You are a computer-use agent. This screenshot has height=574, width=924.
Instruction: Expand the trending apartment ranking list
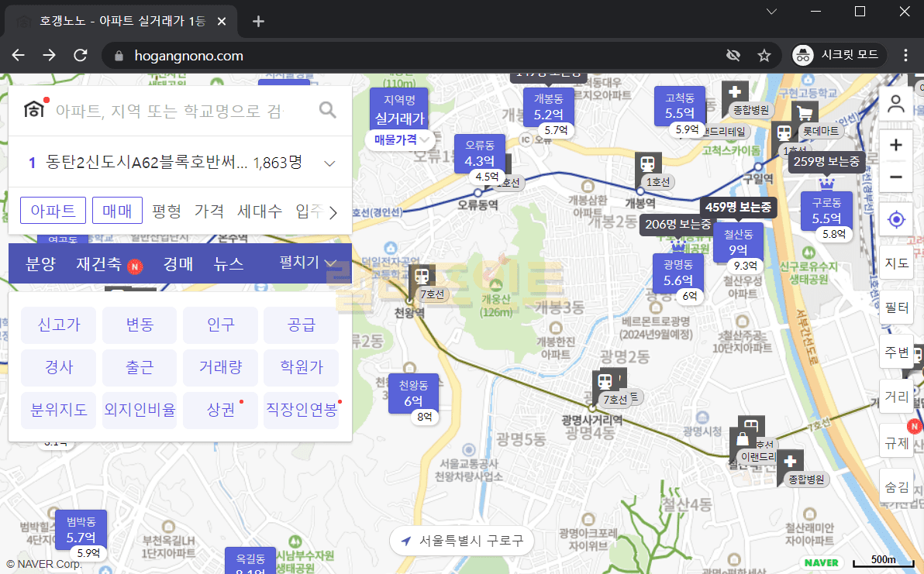329,163
